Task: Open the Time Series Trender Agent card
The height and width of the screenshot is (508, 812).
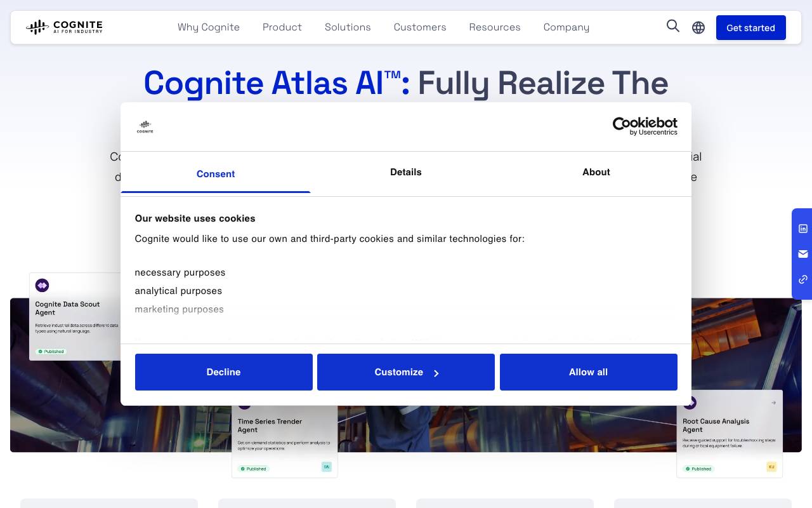Action: coord(284,441)
